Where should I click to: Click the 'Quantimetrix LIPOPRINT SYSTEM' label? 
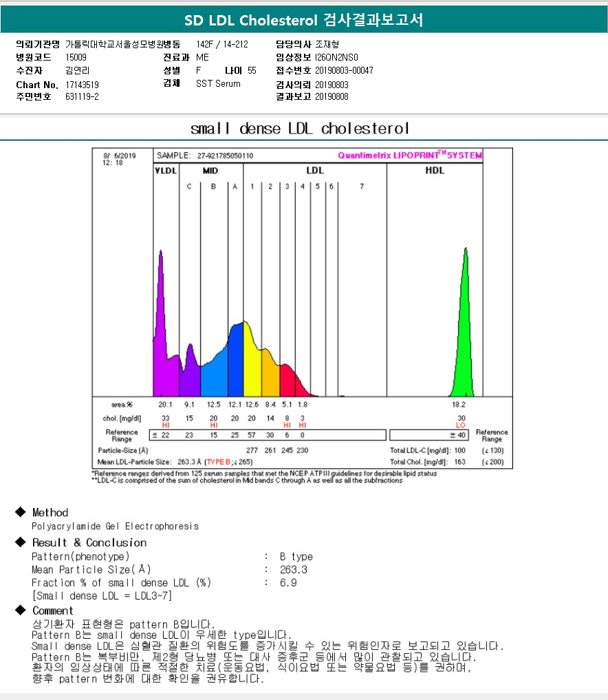click(x=410, y=155)
